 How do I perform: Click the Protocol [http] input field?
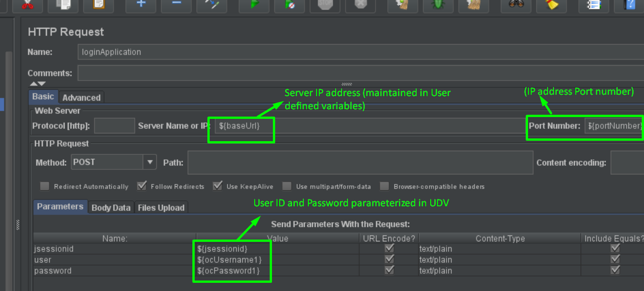[x=115, y=126]
